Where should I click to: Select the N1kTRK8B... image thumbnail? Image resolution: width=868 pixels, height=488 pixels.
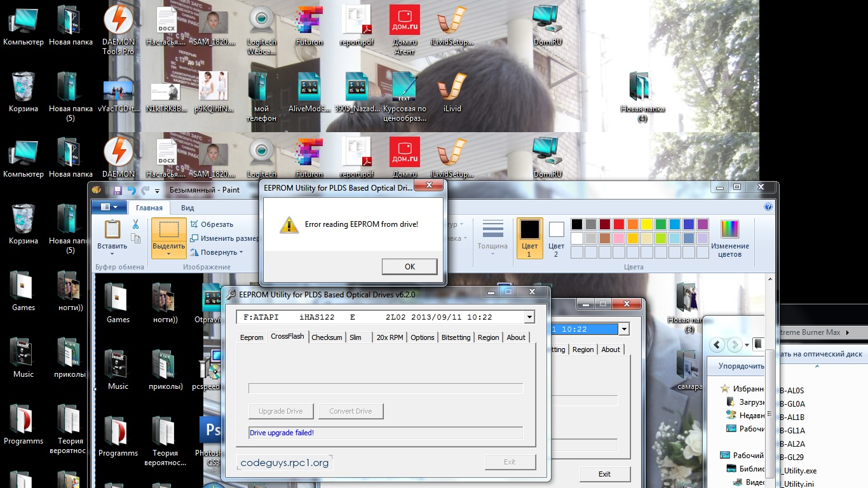point(166,97)
